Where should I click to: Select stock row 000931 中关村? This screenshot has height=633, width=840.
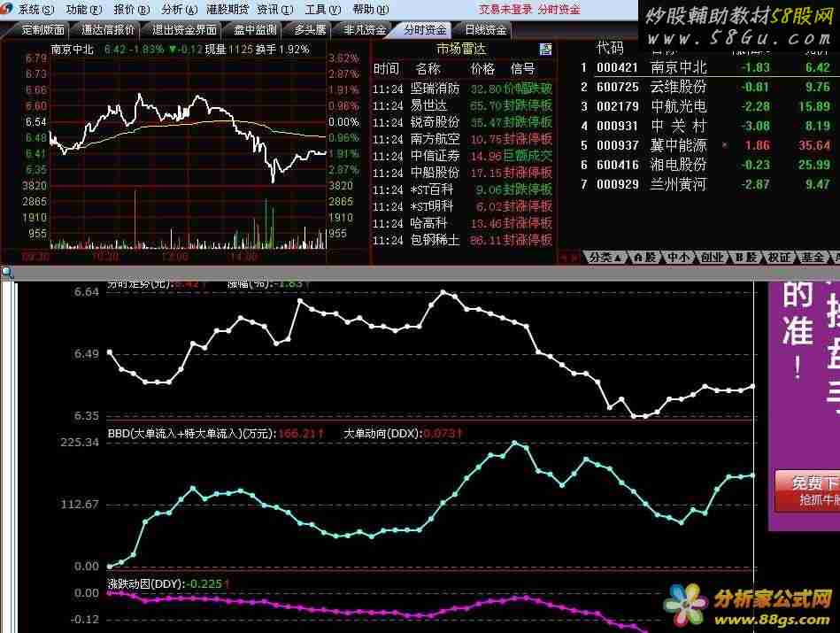click(706, 126)
